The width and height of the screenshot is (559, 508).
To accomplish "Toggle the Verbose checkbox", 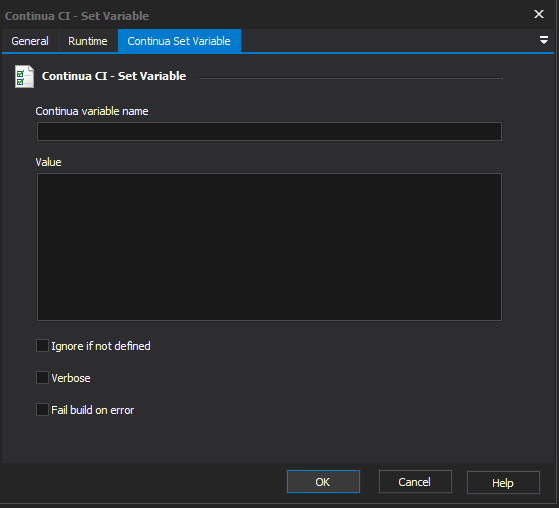I will (42, 378).
